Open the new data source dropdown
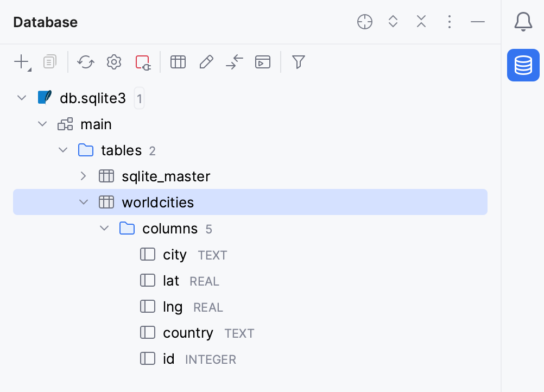Image resolution: width=544 pixels, height=392 pixels. [x=21, y=62]
